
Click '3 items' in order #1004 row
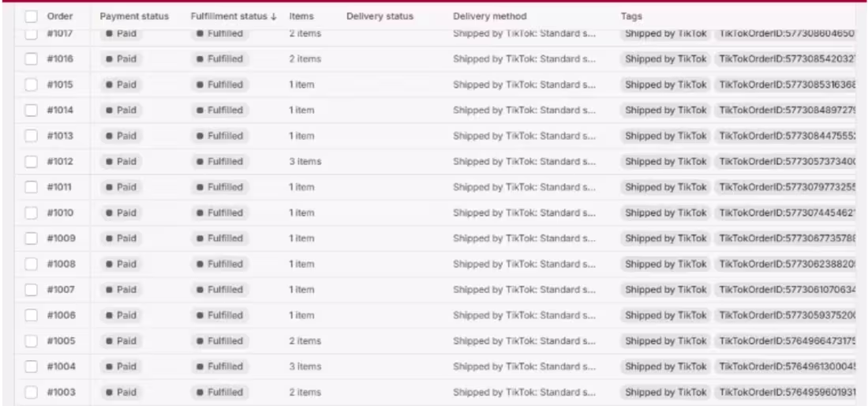pos(305,367)
